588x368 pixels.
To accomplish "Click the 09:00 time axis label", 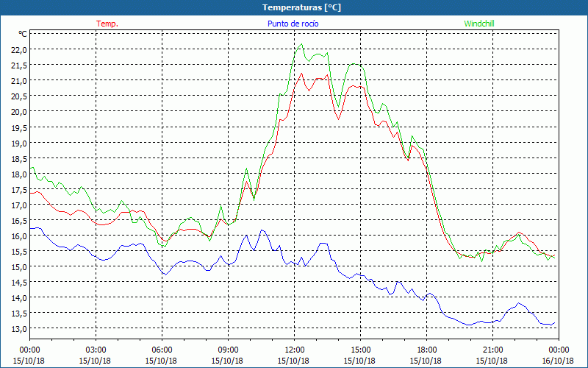I will tap(229, 350).
